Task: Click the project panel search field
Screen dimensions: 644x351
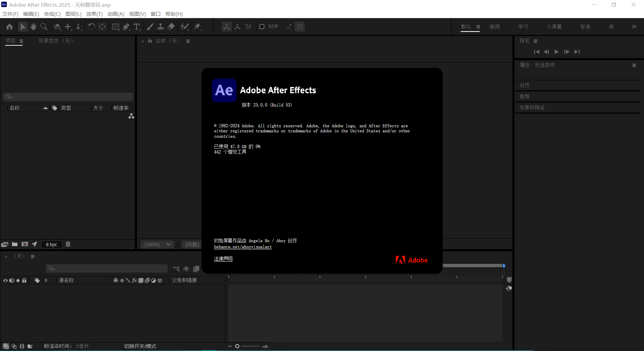Action: [68, 97]
